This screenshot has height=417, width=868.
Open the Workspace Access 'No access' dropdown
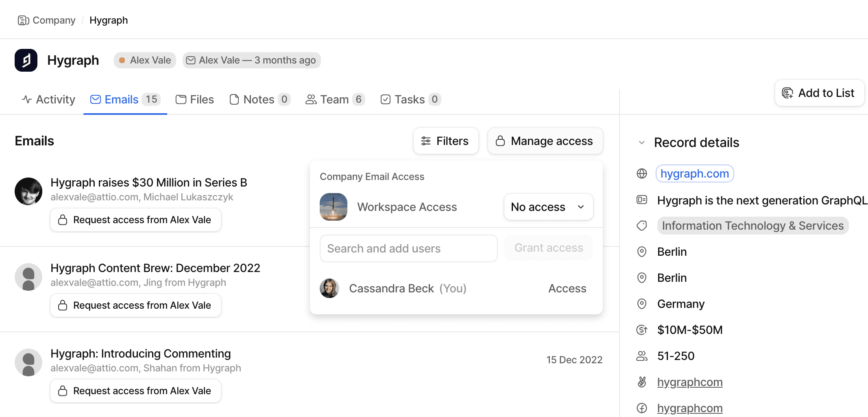[x=548, y=207]
